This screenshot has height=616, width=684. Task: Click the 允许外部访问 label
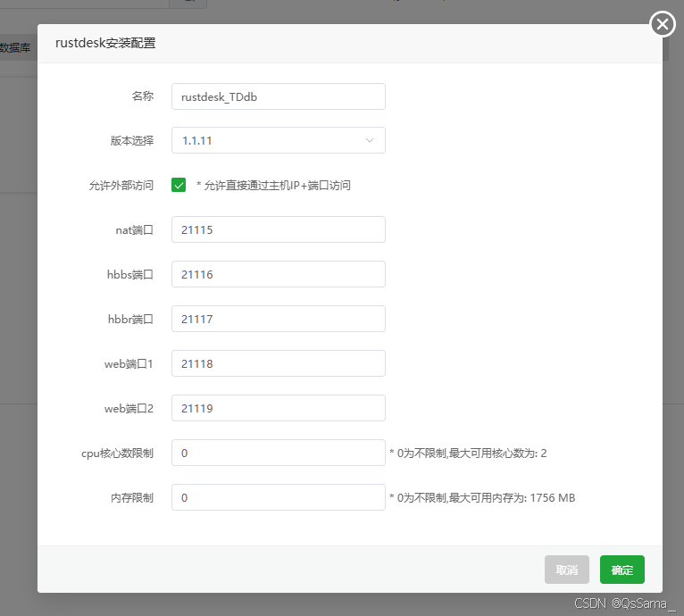click(x=121, y=186)
